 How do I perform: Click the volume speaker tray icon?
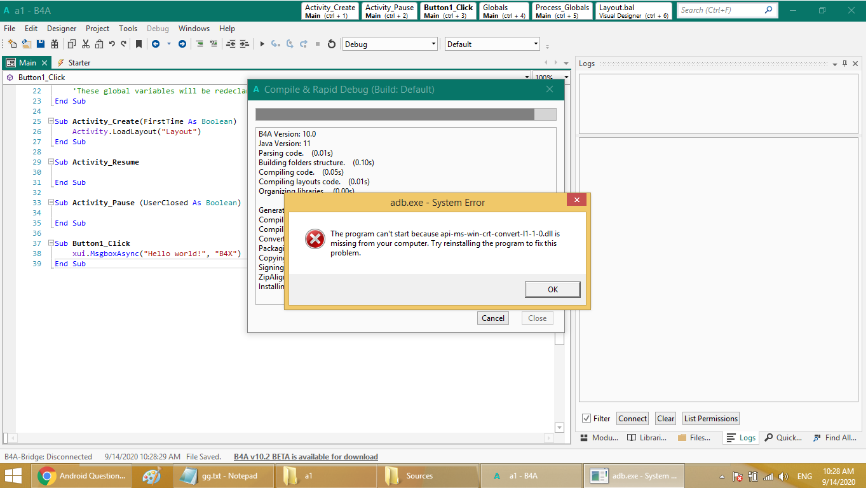[x=783, y=477]
